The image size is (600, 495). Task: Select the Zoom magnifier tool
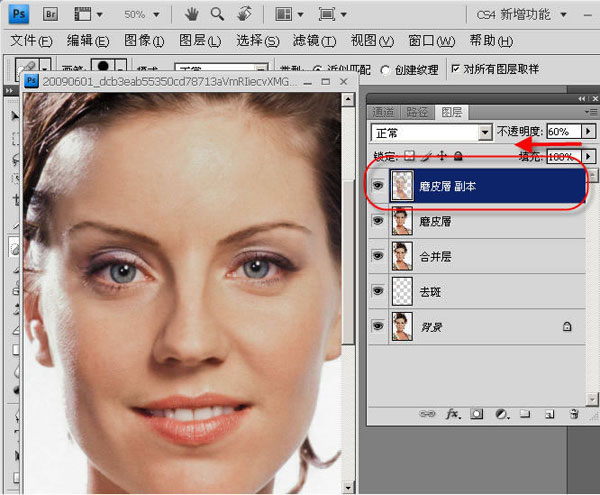(217, 15)
